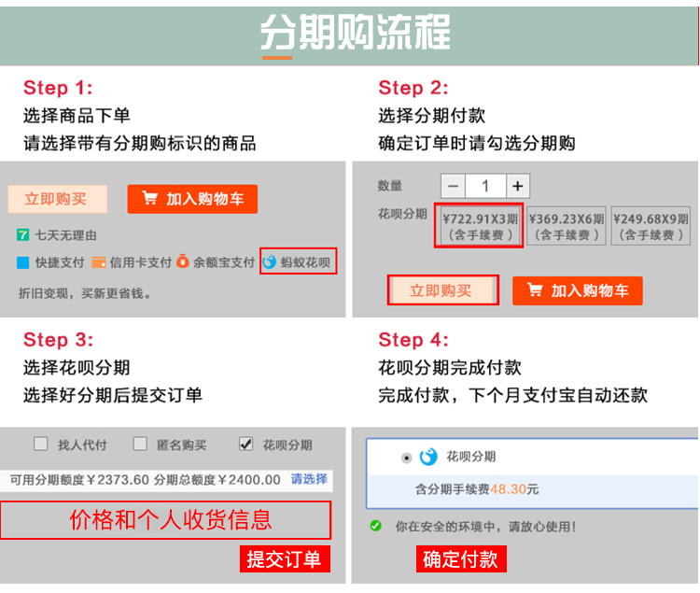
Task: Click the 快捷支付 label
Action: 60,262
